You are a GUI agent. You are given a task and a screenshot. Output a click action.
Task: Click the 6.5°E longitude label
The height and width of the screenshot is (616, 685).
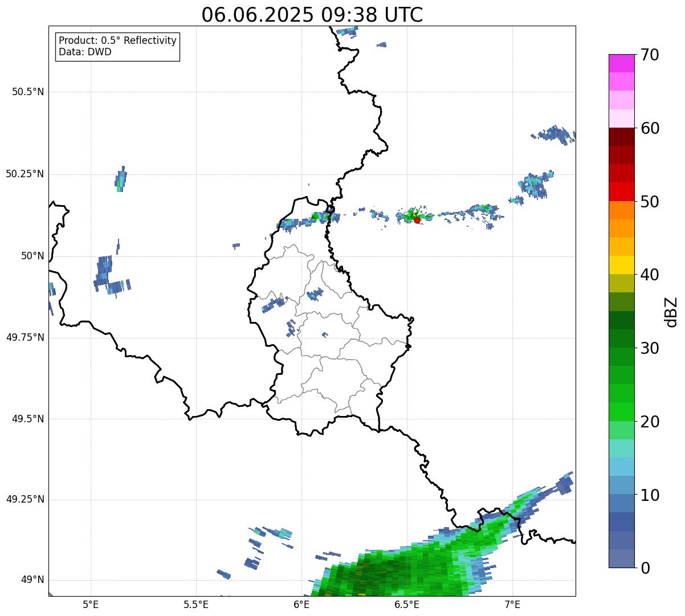point(407,604)
